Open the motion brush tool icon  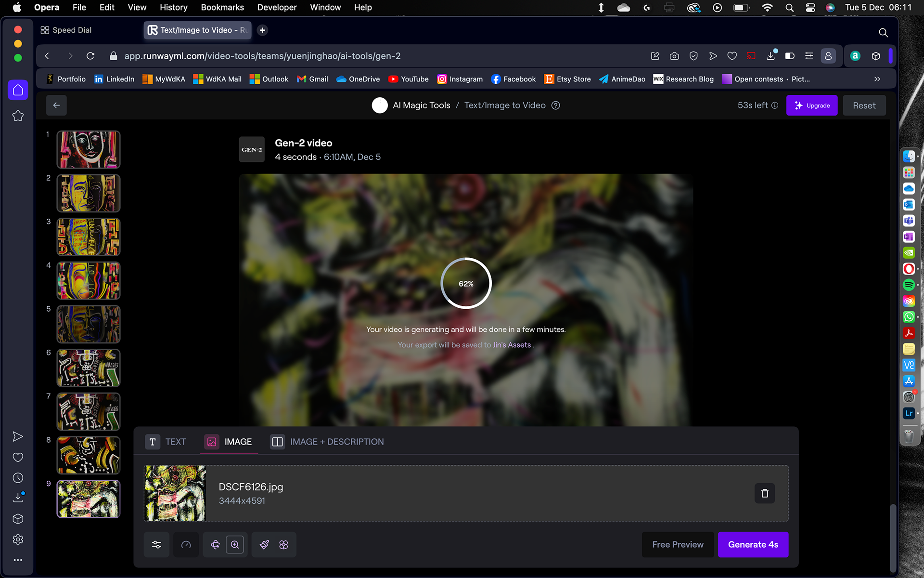point(264,545)
